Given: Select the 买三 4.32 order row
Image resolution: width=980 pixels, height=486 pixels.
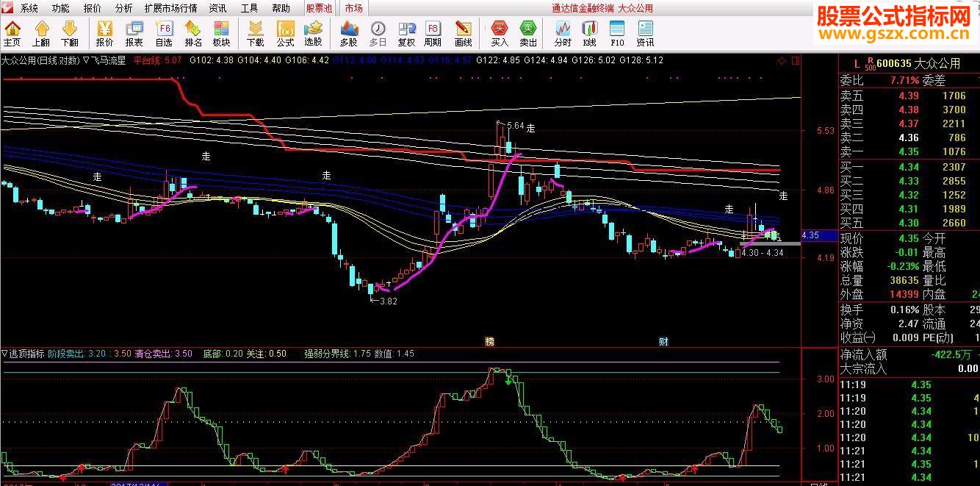Looking at the screenshot, I should click(x=909, y=195).
